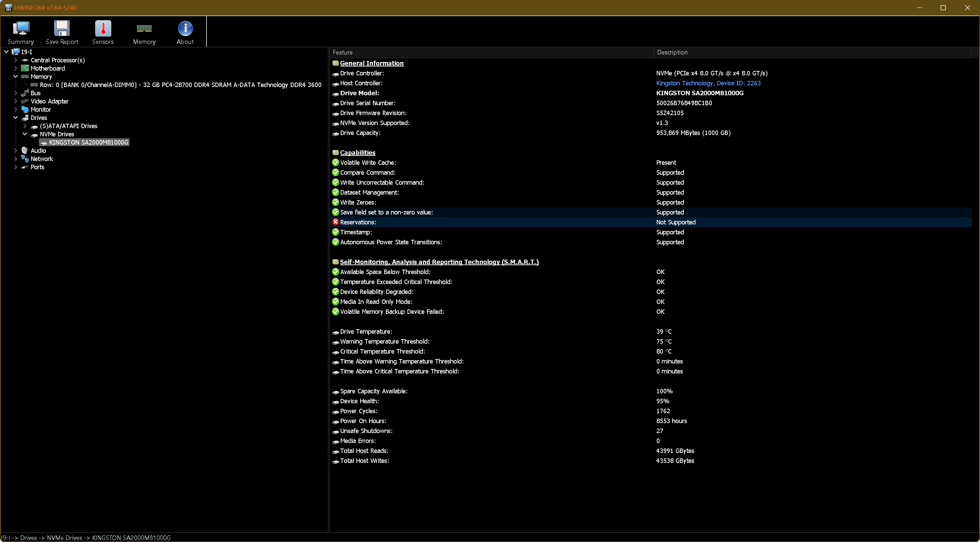Expand the Central Processor(s) node
Screen dimensions: 980x542
pyautogui.click(x=16, y=60)
